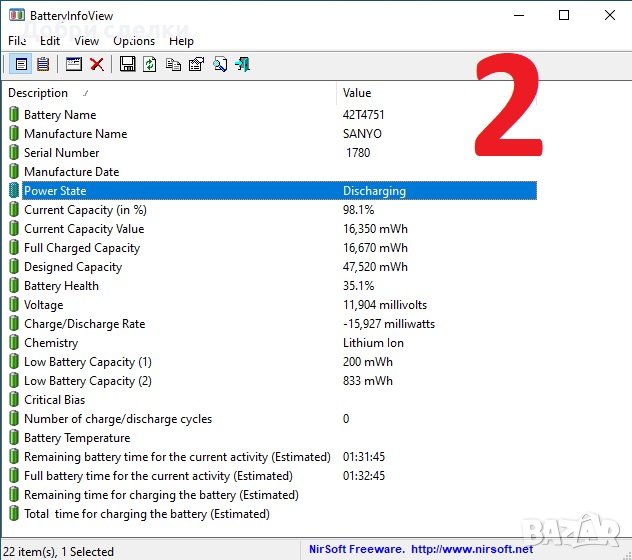The image size is (632, 560).
Task: Open the File menu
Action: tap(17, 41)
